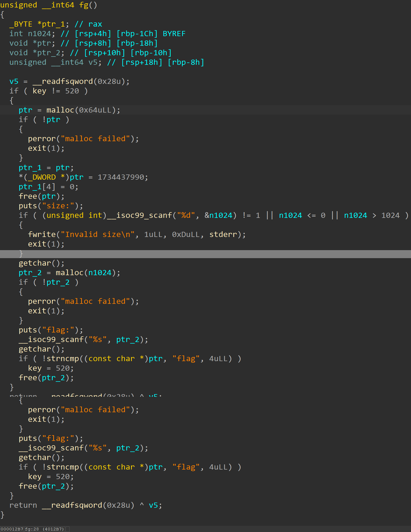Click the fwrite function name
411x532 pixels.
(42, 234)
